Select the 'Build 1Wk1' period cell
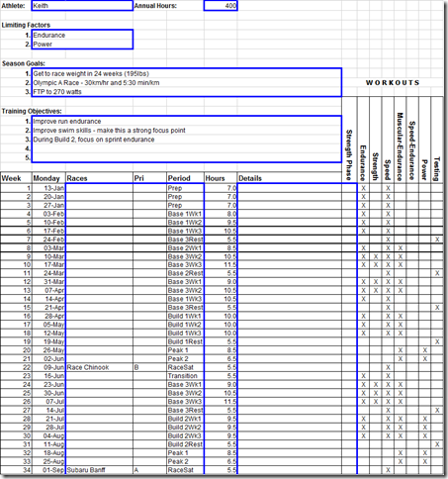This screenshot has height=479, width=448. click(185, 316)
